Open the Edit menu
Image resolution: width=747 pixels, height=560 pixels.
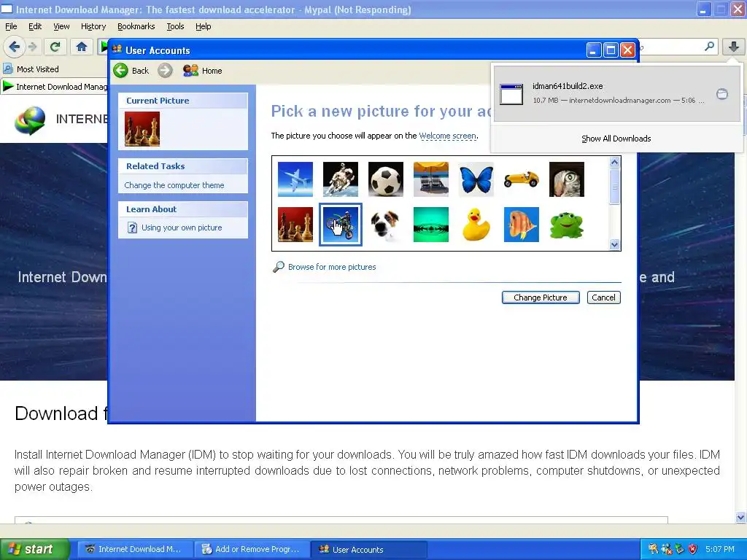(35, 26)
